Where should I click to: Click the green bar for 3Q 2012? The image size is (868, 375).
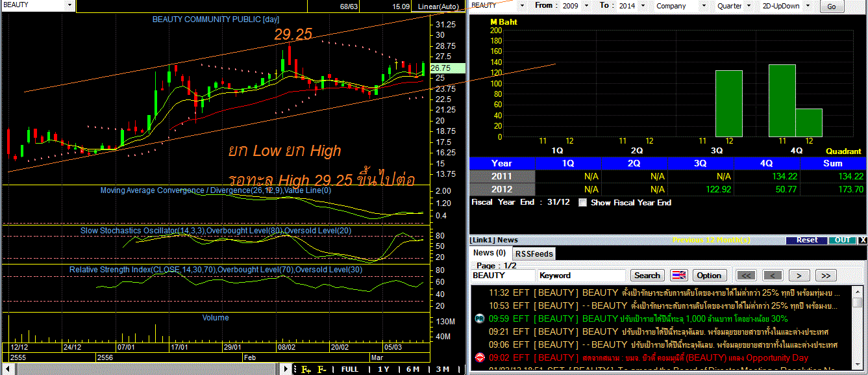coord(729,103)
